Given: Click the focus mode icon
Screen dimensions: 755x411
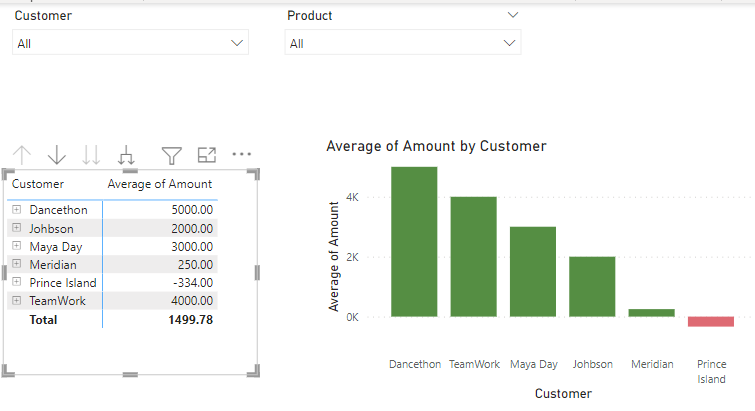Looking at the screenshot, I should [207, 155].
